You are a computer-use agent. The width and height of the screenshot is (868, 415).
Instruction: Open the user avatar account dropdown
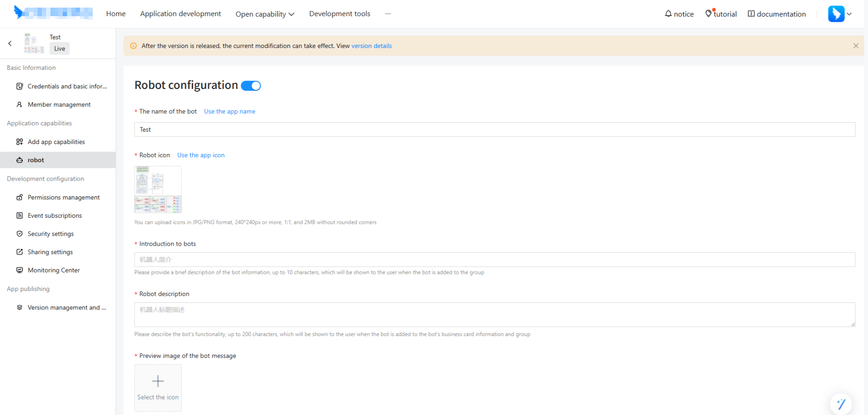coord(839,14)
